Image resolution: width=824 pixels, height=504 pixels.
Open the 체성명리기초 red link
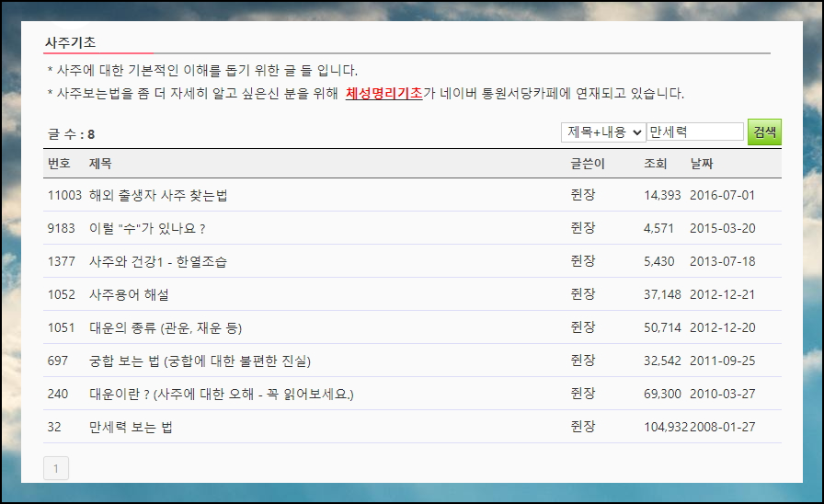click(383, 94)
